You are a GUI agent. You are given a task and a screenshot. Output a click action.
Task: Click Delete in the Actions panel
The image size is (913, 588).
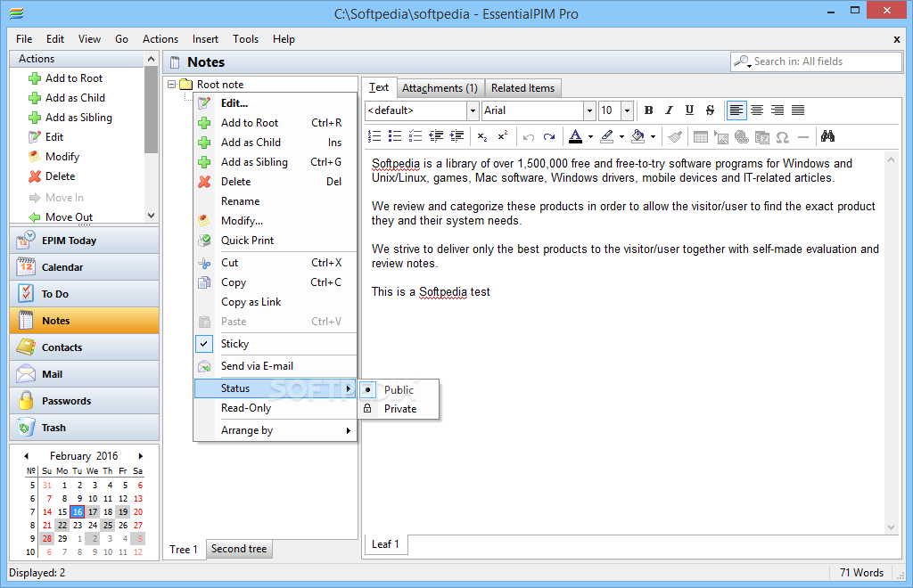pos(52,176)
